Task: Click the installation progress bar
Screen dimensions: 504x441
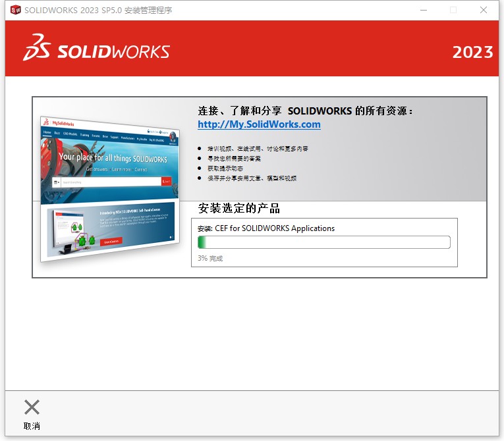Action: [324, 242]
